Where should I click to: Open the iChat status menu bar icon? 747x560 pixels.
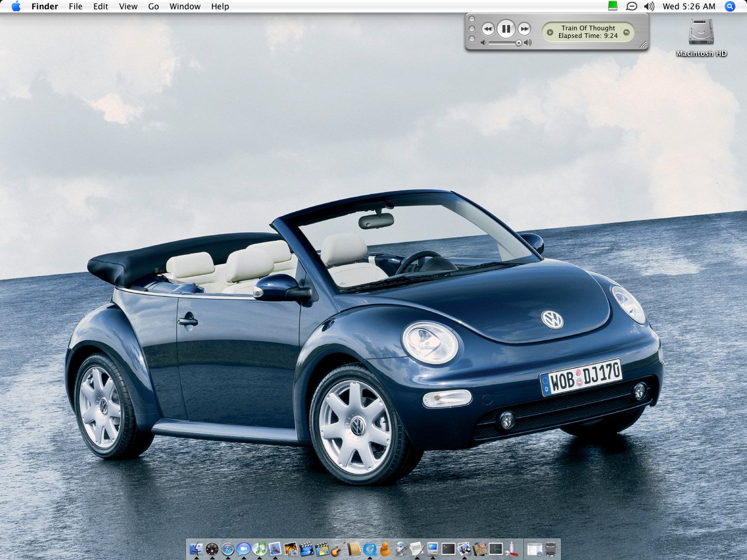pyautogui.click(x=631, y=6)
